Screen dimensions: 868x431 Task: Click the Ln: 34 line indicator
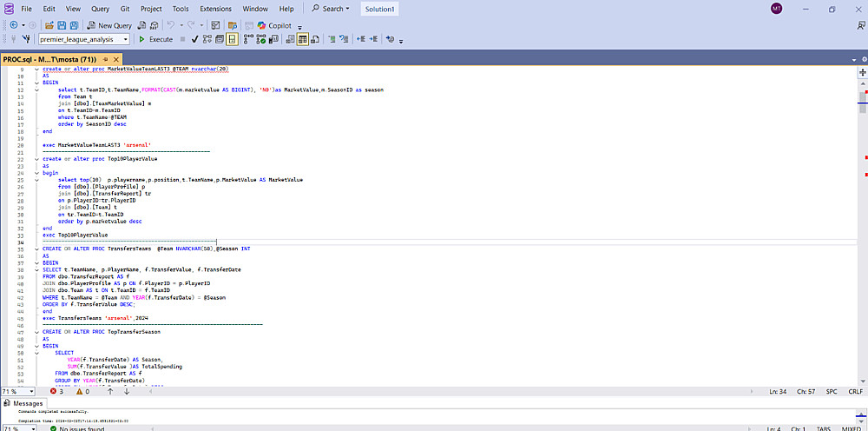[777, 391]
